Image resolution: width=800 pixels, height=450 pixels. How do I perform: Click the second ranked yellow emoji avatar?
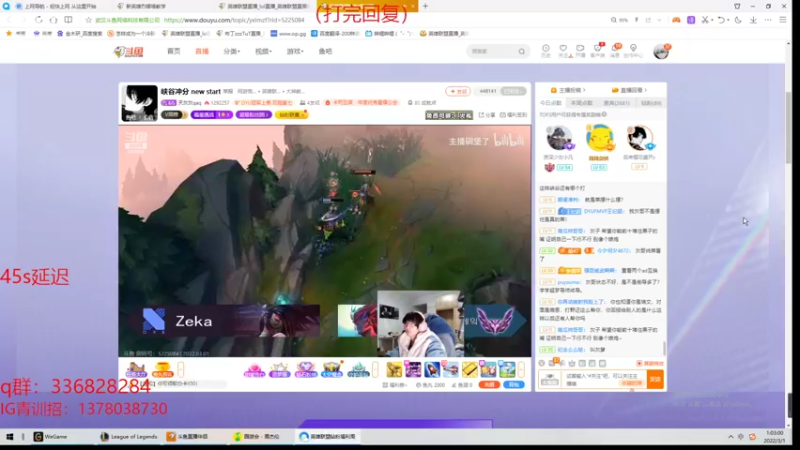click(x=599, y=138)
